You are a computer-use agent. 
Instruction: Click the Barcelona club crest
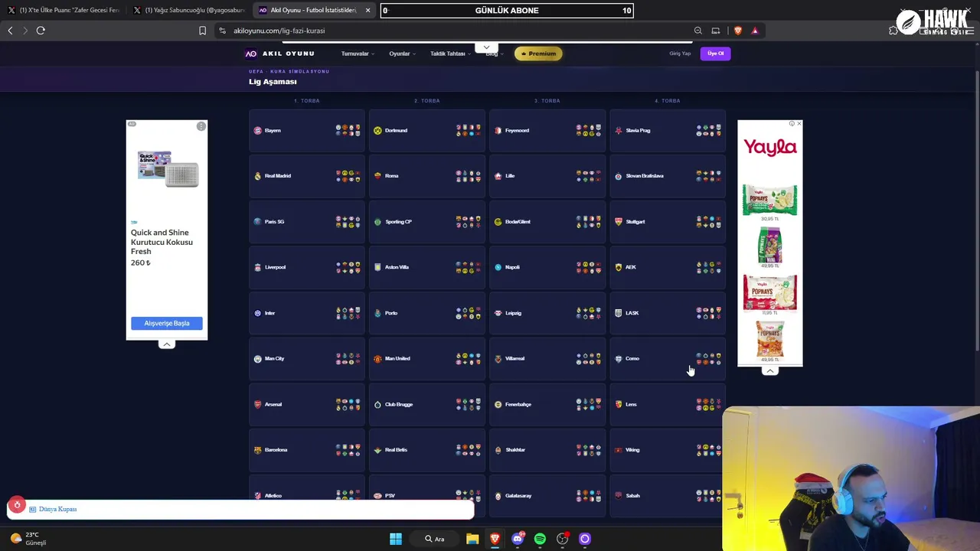click(257, 450)
